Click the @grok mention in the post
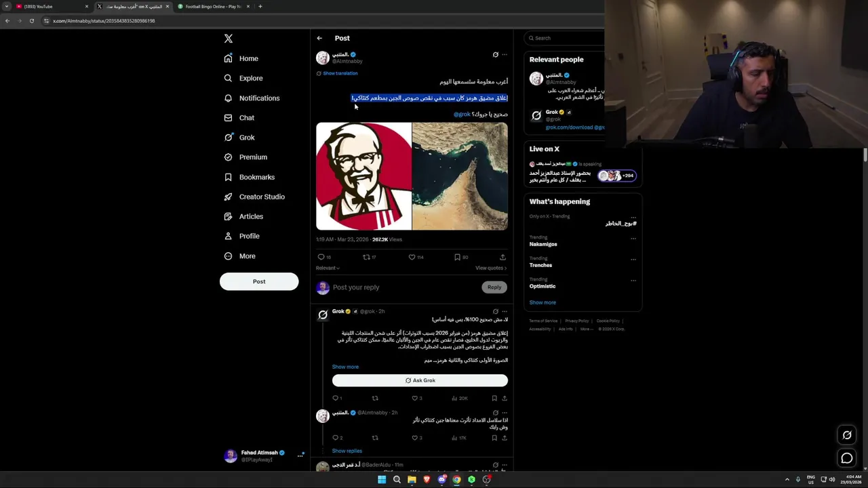Screen dimensions: 868x488 (x=462, y=114)
